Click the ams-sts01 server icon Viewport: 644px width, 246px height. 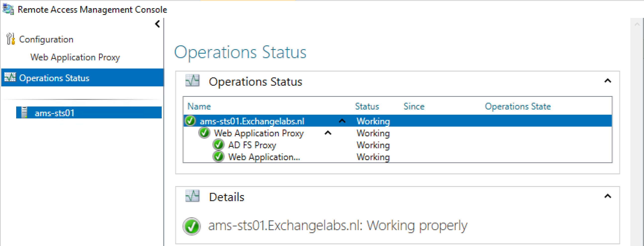coord(24,112)
